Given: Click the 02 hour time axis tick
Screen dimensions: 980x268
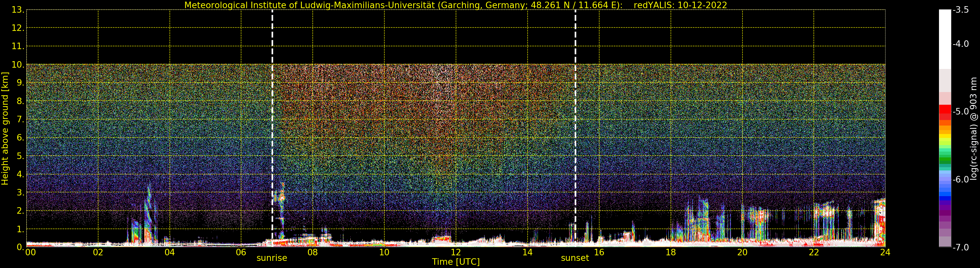Looking at the screenshot, I should 98,252.
